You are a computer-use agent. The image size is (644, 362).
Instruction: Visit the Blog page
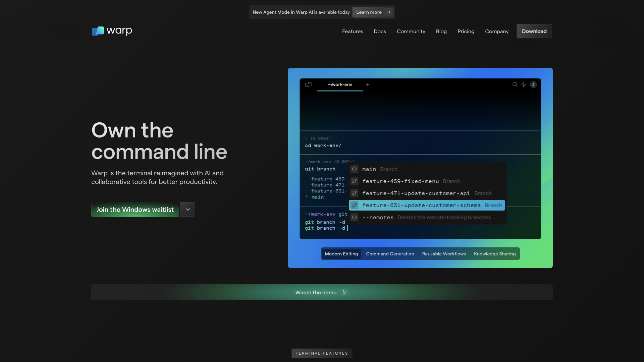(441, 32)
